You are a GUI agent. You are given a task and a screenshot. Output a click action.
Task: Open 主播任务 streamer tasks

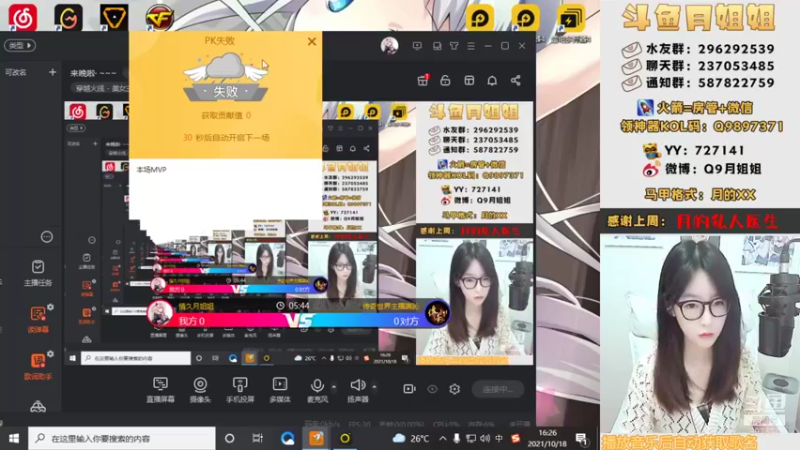[x=38, y=273]
